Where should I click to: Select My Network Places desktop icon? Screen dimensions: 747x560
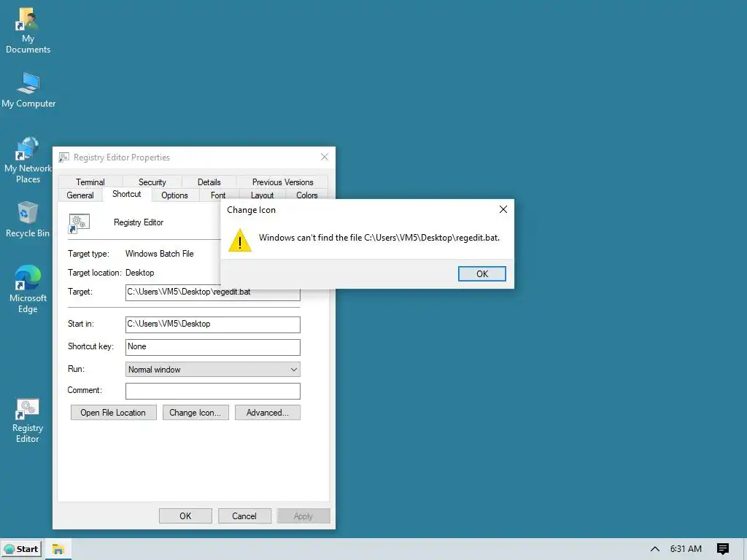(28, 160)
